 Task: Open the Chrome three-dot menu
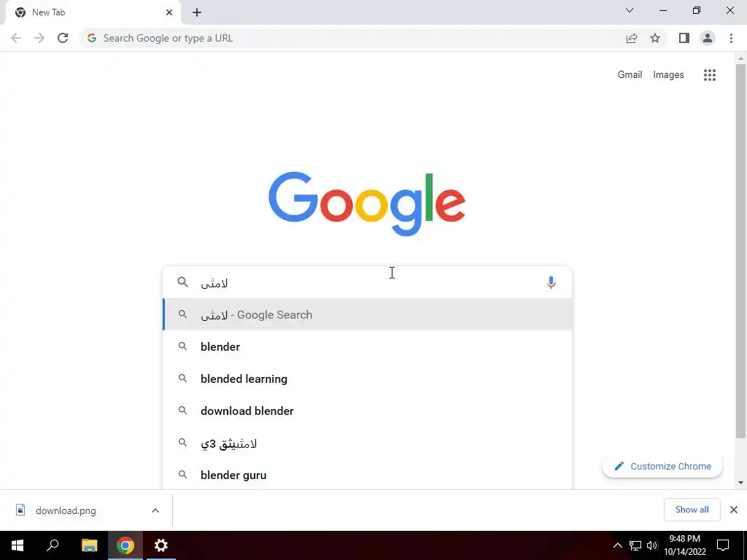coord(731,38)
